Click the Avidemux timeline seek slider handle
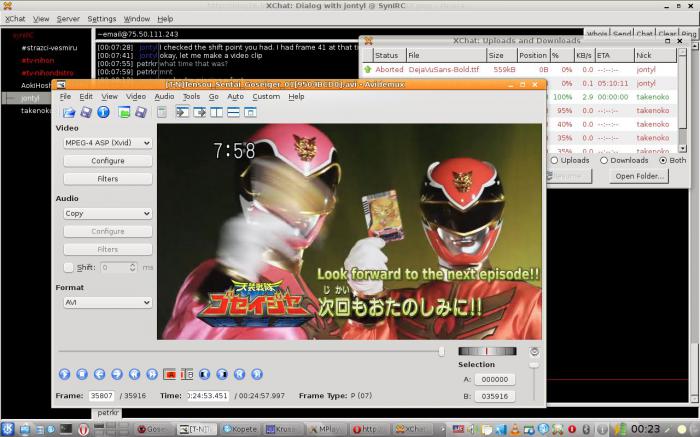This screenshot has width=700, height=437. pyautogui.click(x=442, y=352)
